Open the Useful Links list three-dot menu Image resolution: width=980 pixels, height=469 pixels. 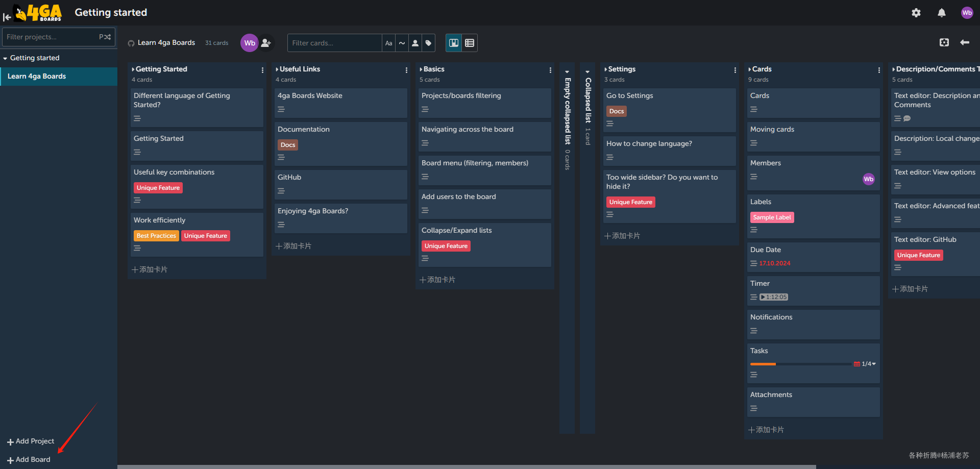pyautogui.click(x=406, y=70)
